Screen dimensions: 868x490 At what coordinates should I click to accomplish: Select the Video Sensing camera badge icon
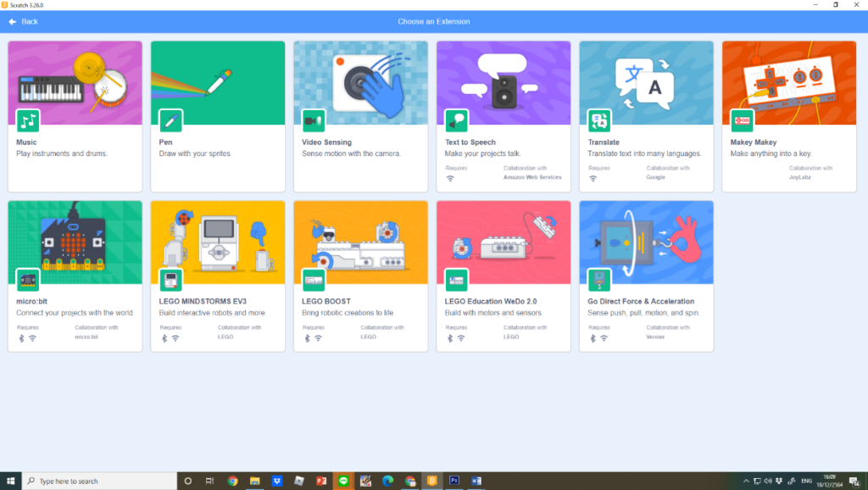pyautogui.click(x=314, y=120)
